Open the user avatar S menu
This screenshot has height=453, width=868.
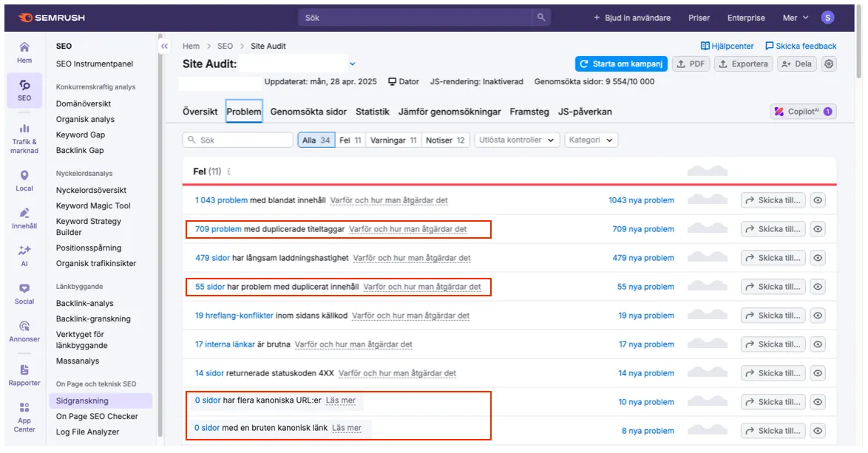827,18
